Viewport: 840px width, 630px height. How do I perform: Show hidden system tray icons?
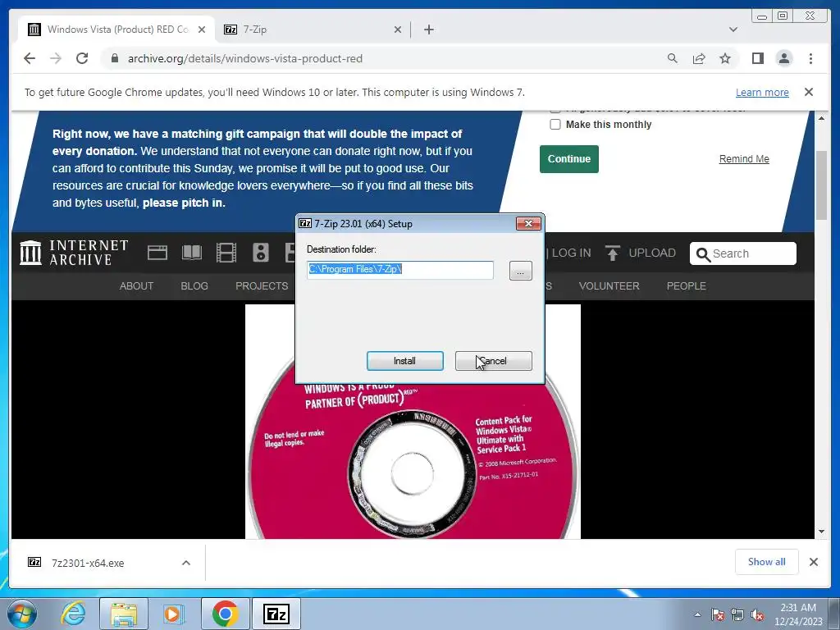697,614
